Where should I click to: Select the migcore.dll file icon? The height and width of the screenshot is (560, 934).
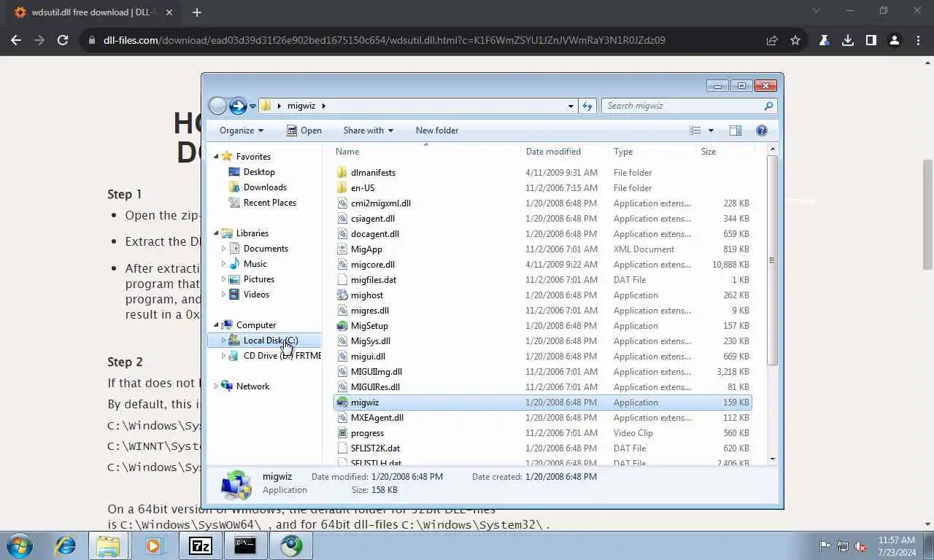342,265
